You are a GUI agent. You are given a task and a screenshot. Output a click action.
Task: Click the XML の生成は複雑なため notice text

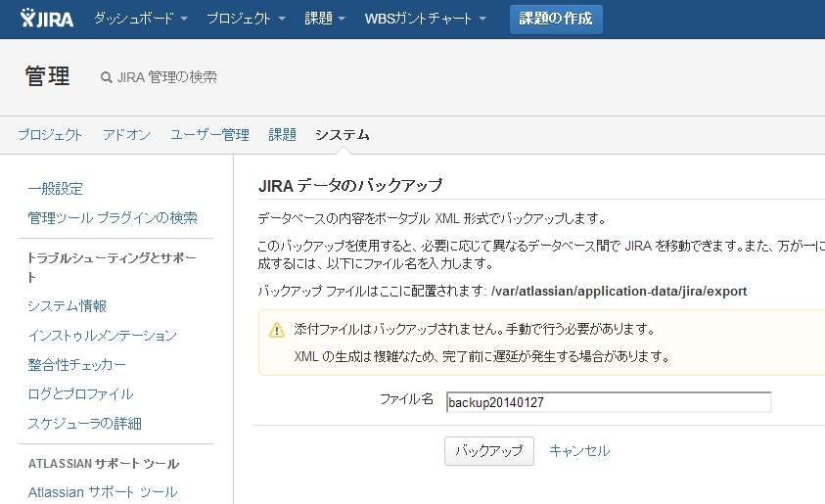pyautogui.click(x=481, y=356)
